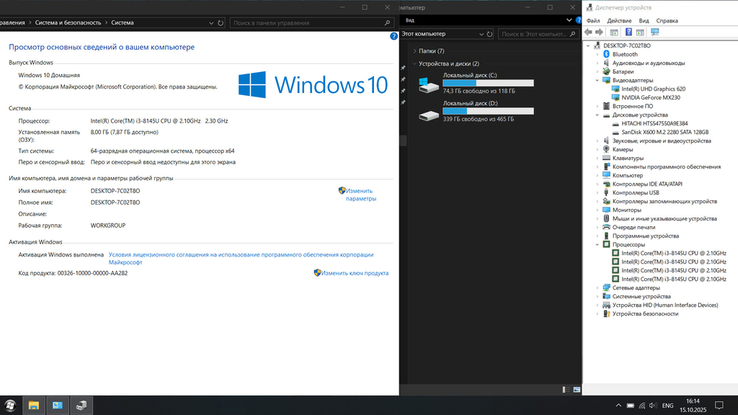This screenshot has width=738, height=415.
Task: Open File Explorer from the taskbar
Action: point(33,405)
